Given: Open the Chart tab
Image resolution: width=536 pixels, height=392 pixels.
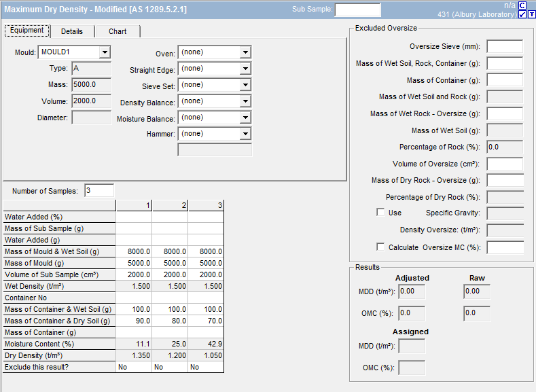Looking at the screenshot, I should pos(118,31).
